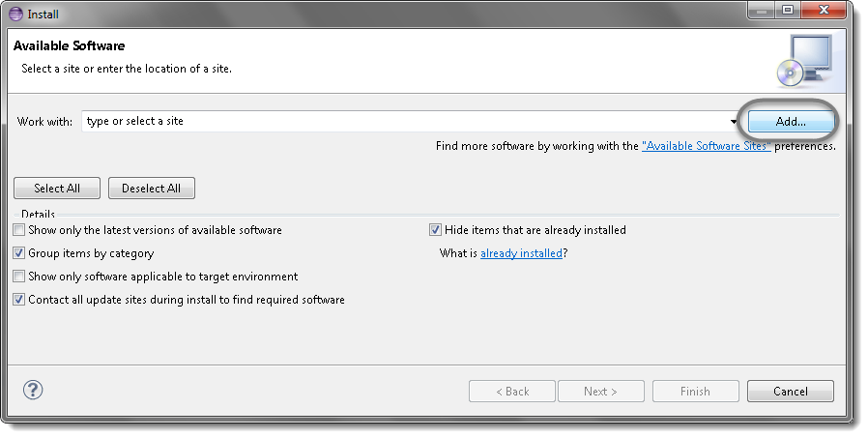Uncheck Contact all update sites option

(20, 300)
